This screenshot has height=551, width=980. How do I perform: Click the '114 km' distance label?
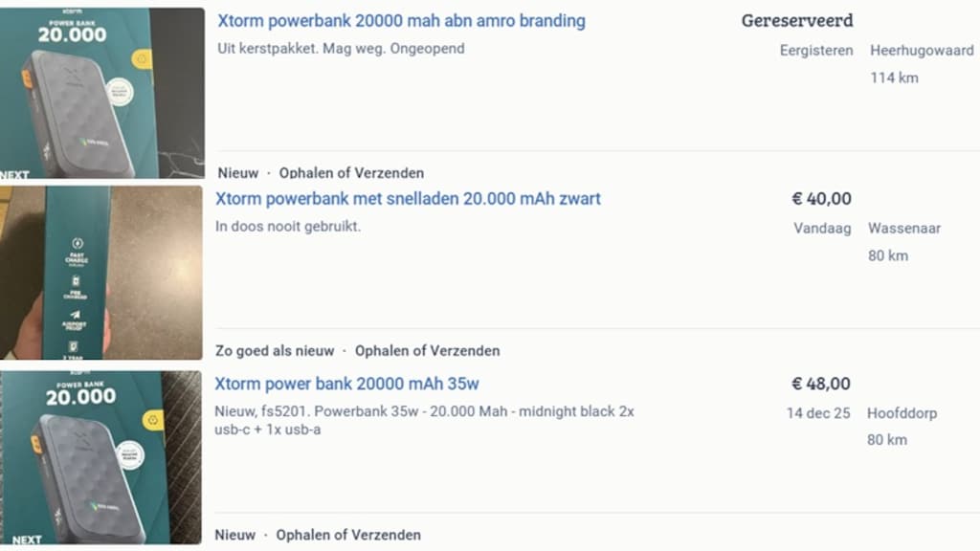point(894,77)
